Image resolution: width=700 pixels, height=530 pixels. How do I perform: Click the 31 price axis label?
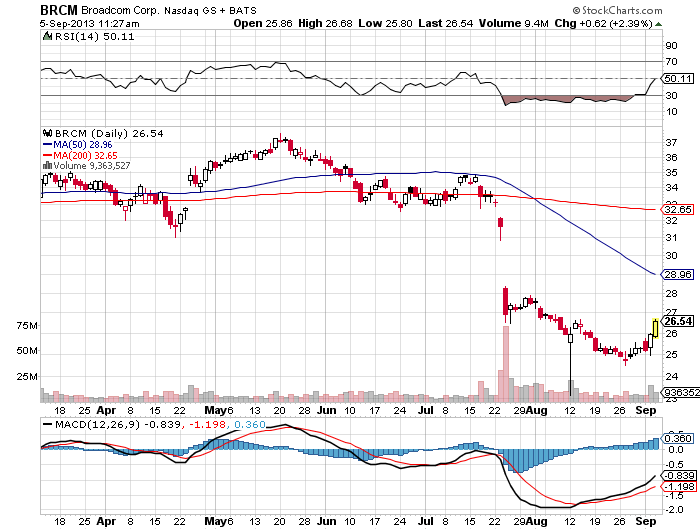coord(671,238)
